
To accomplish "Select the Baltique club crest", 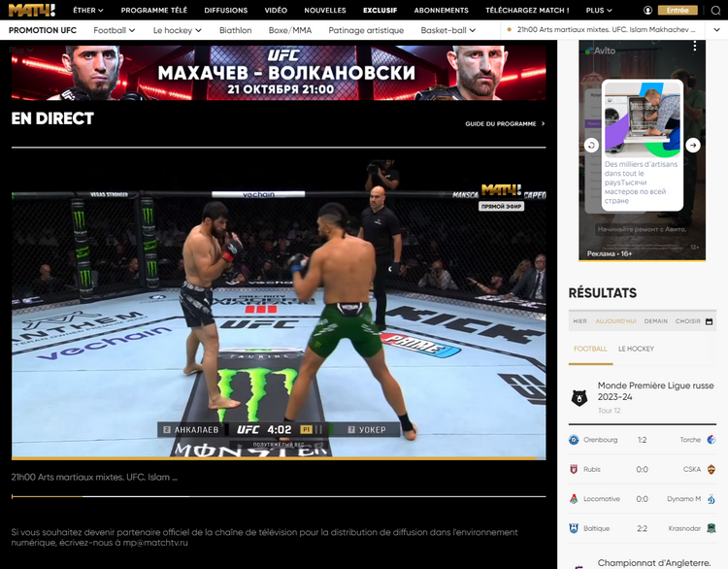I will (x=574, y=528).
